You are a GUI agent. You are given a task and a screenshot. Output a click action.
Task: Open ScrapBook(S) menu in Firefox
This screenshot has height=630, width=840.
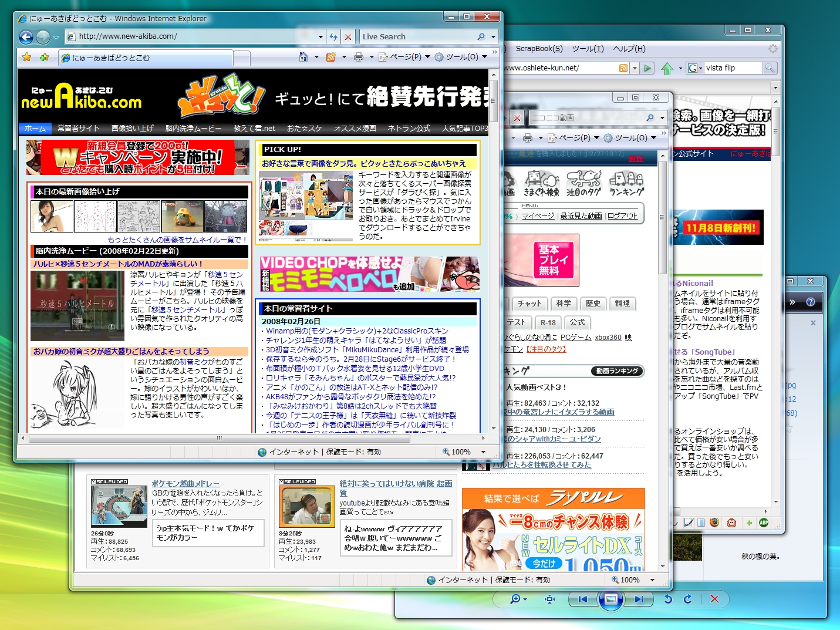(539, 49)
